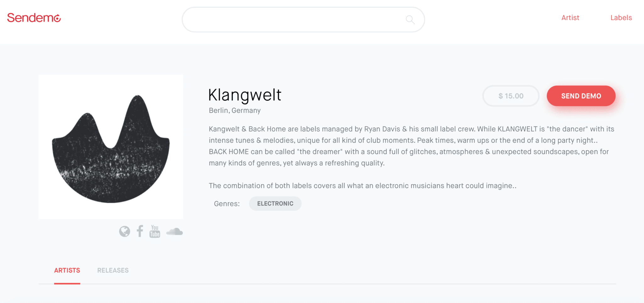Select the ELECTRONIC genre tag

click(275, 204)
